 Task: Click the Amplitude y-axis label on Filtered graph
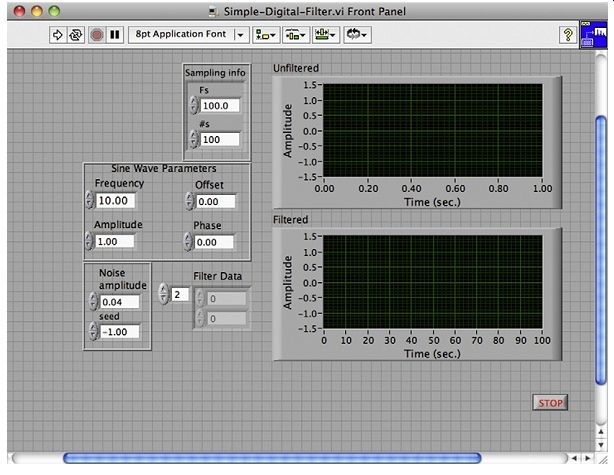pyautogui.click(x=288, y=282)
